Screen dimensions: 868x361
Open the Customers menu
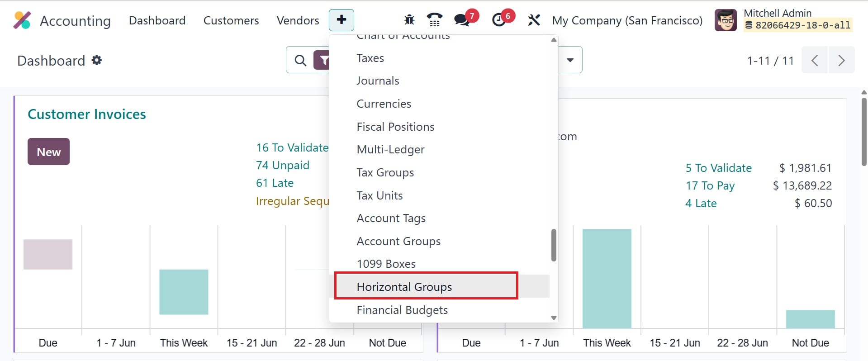(231, 20)
